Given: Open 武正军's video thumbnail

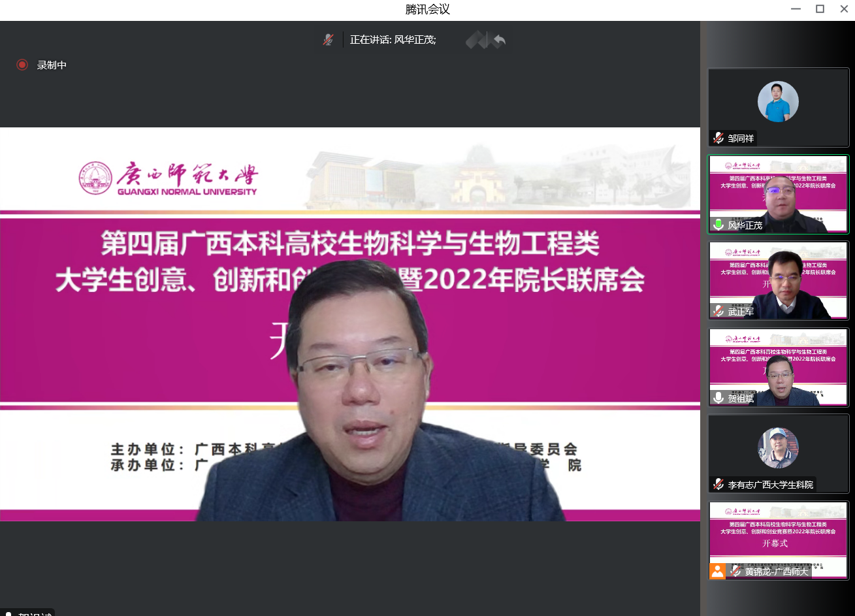Looking at the screenshot, I should pos(778,280).
